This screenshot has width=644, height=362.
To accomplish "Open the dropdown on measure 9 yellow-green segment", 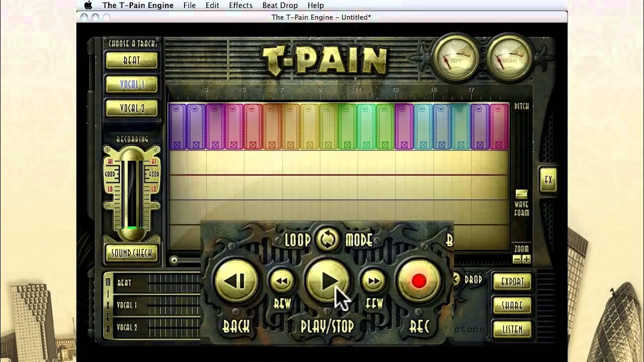I will point(327,109).
